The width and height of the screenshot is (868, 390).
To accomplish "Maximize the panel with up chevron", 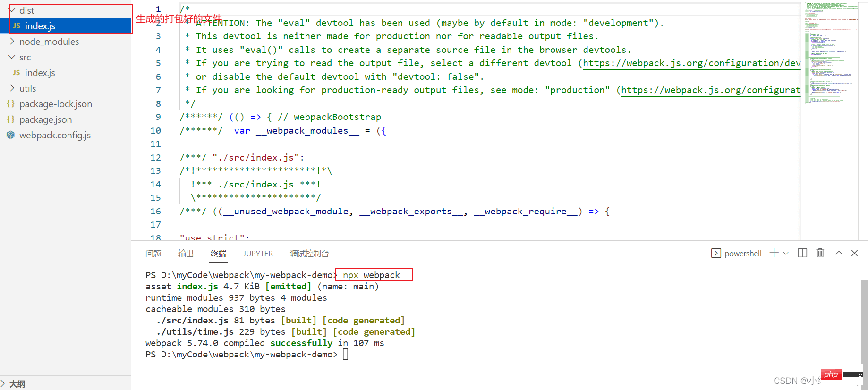I will [839, 253].
